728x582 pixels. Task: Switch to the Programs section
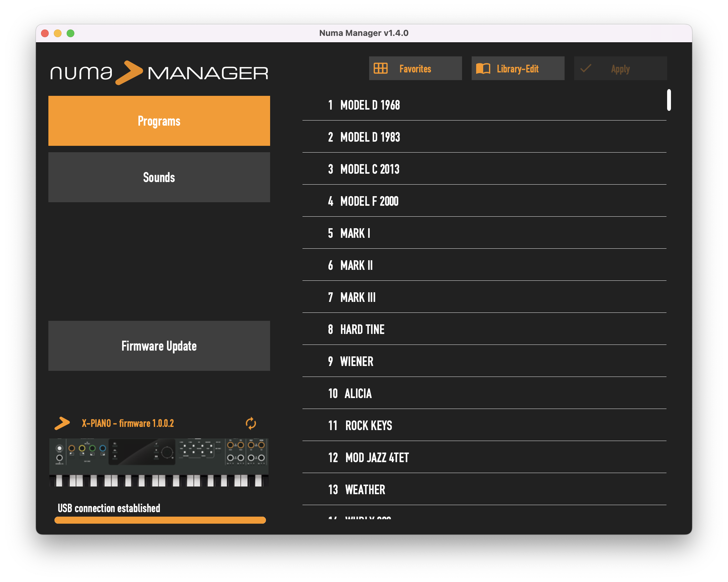coord(159,121)
